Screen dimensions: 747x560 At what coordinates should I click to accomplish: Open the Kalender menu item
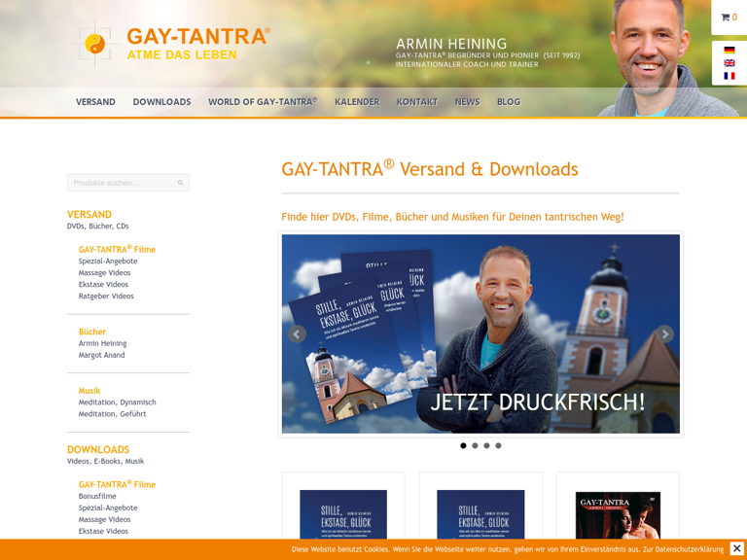(x=357, y=102)
